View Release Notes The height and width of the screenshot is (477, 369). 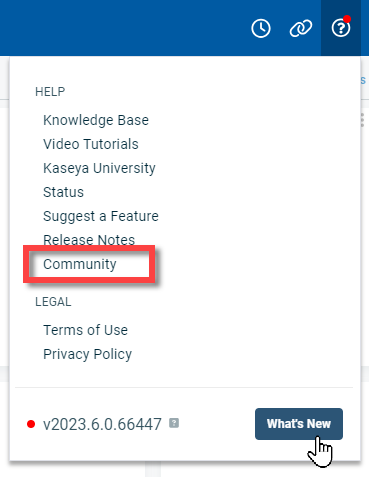pos(89,240)
